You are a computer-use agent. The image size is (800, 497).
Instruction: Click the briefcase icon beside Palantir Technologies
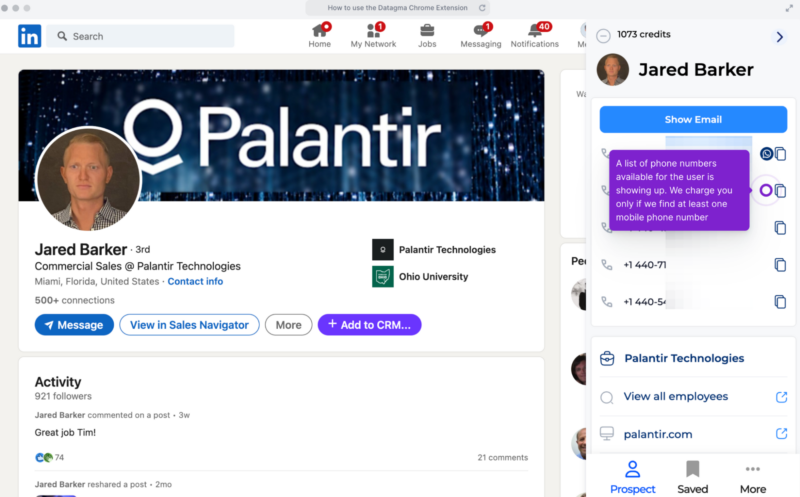coord(607,359)
